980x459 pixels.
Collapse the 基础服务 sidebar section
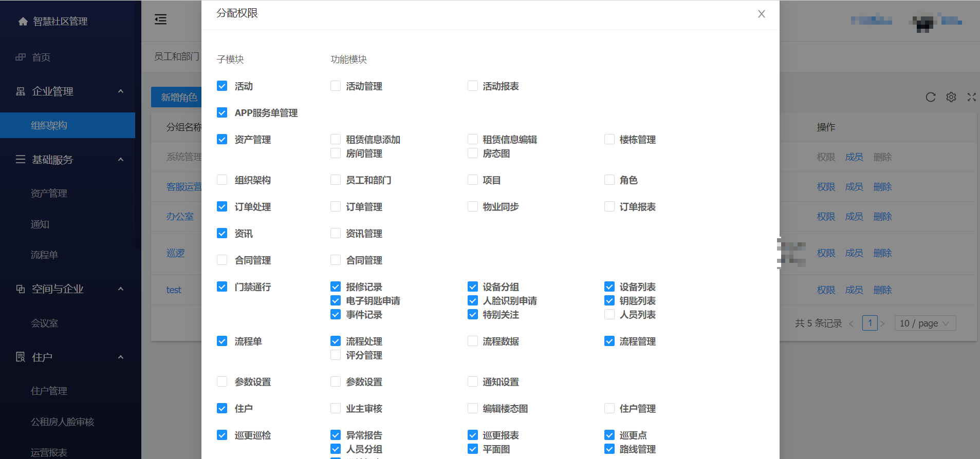click(121, 160)
